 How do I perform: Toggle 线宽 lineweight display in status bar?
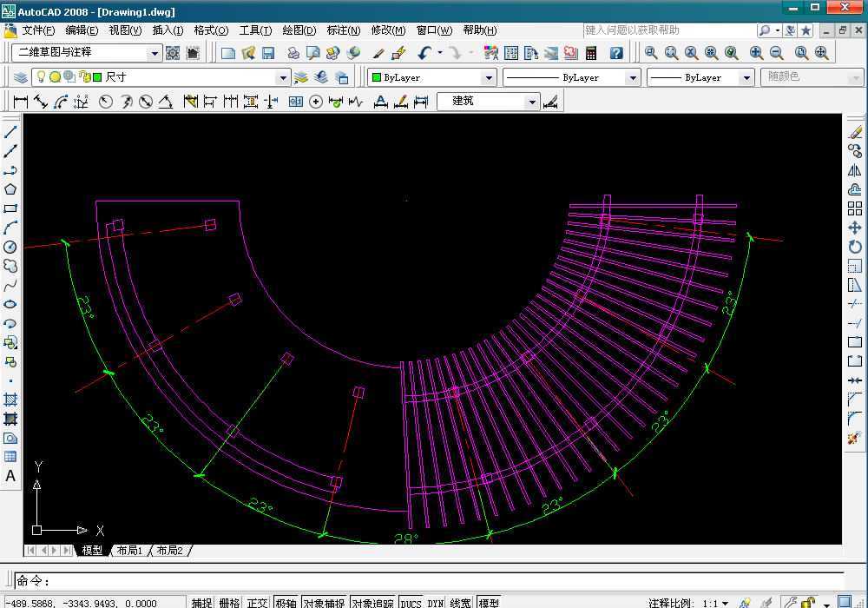461,603
